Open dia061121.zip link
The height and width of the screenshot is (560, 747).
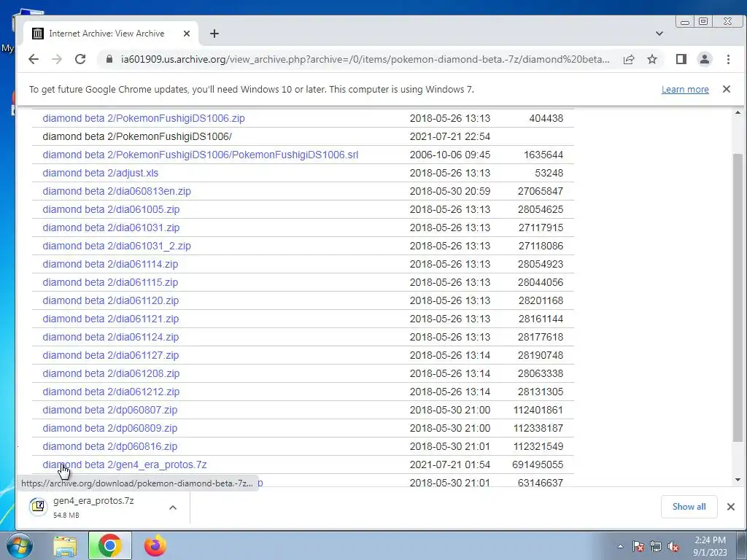[x=111, y=319]
